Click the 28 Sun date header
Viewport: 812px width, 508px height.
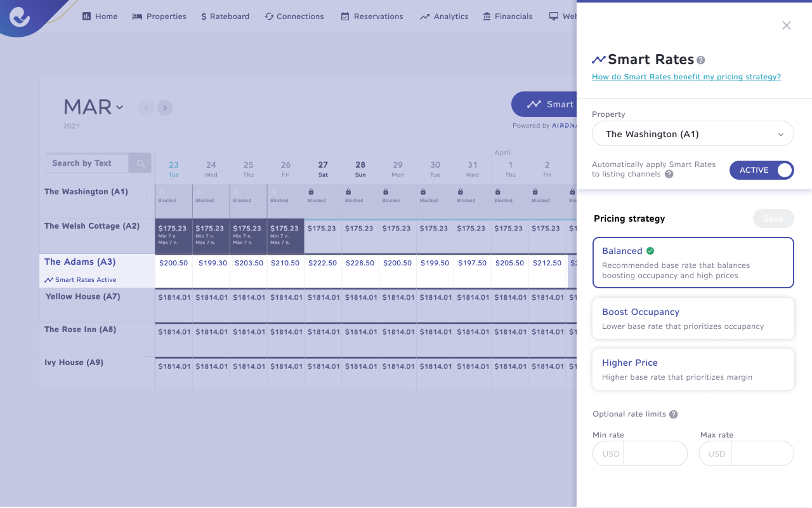pyautogui.click(x=360, y=169)
